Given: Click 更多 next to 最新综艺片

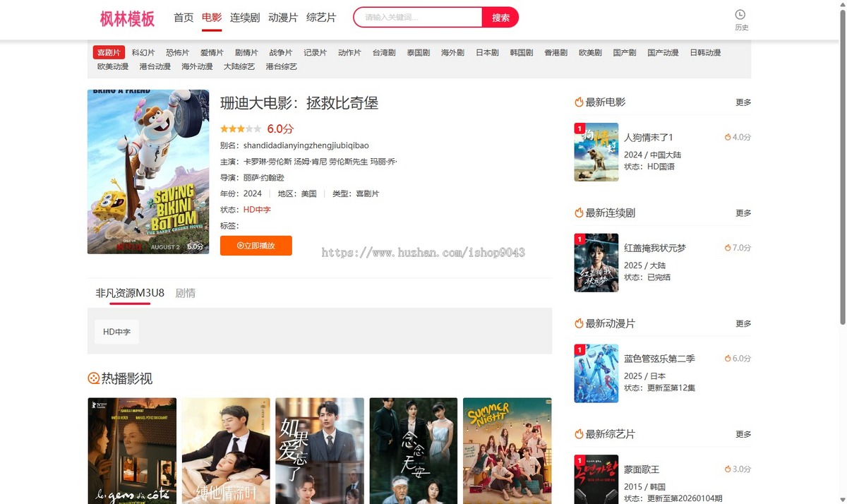Looking at the screenshot, I should click(x=743, y=435).
